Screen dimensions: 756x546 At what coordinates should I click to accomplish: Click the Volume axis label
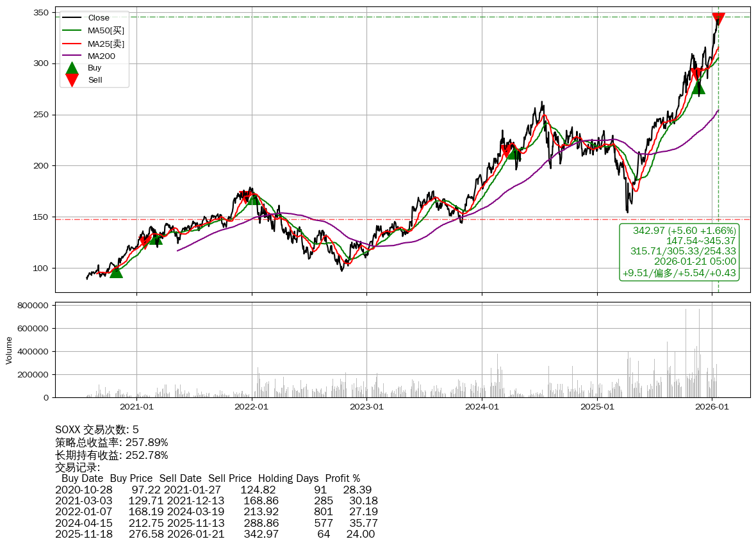9,350
